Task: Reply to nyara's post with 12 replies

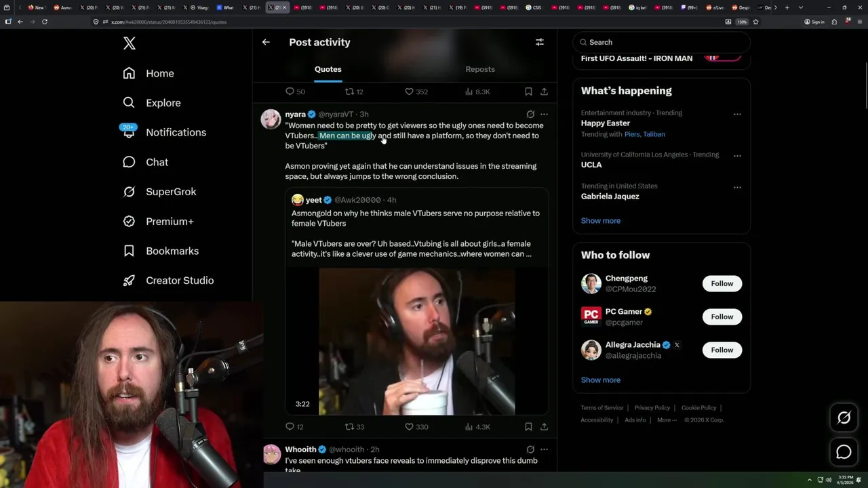Action: click(x=294, y=427)
